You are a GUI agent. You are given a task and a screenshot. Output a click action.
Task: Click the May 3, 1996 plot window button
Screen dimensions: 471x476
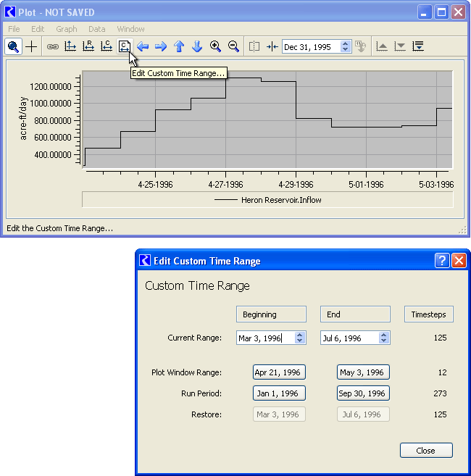tap(363, 372)
